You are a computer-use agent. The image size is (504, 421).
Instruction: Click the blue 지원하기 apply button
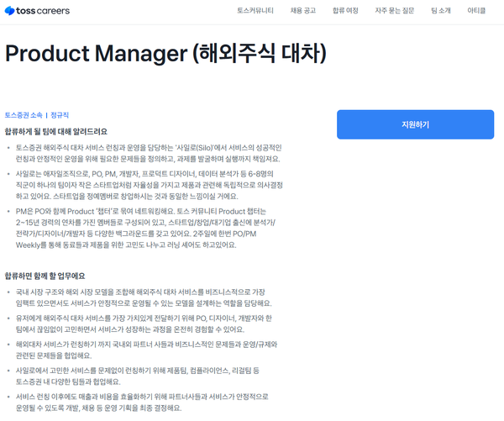[x=415, y=124]
